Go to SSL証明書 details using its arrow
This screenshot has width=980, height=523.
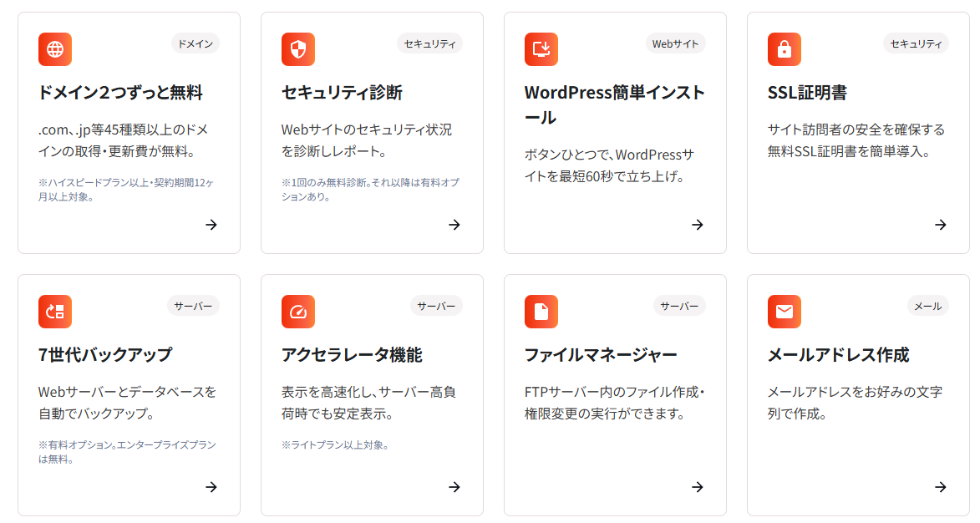941,225
